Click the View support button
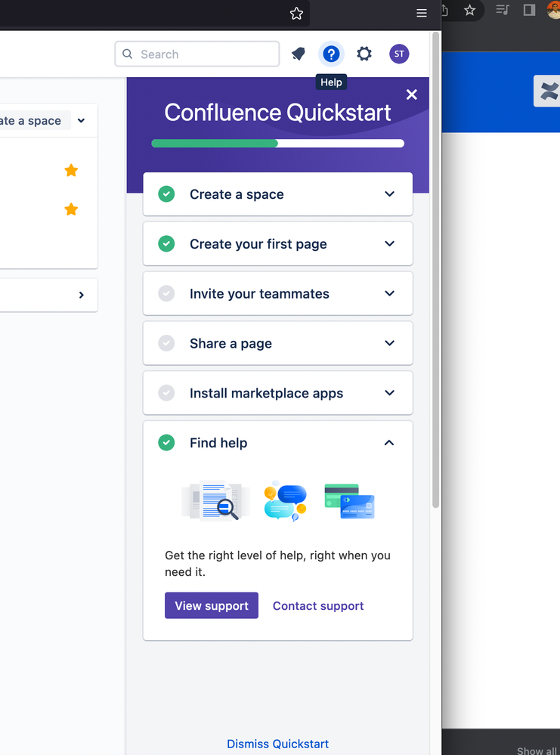 (212, 605)
